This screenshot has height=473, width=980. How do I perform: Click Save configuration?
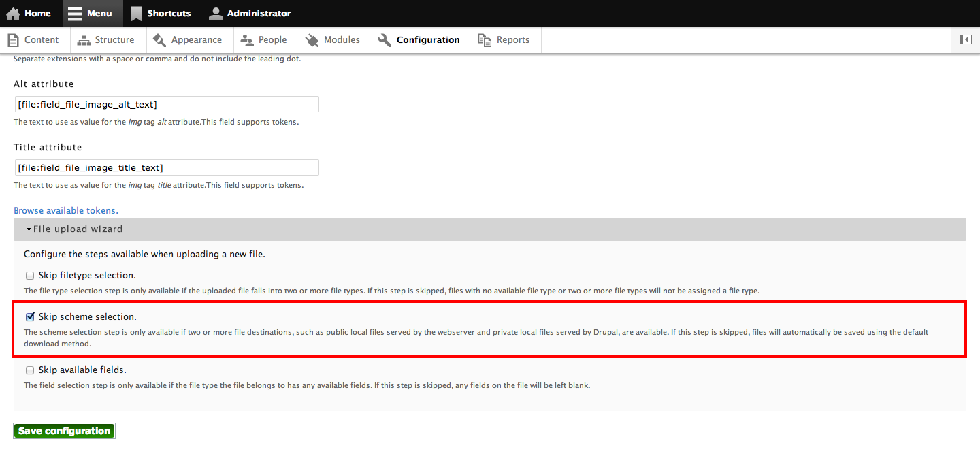(x=64, y=430)
